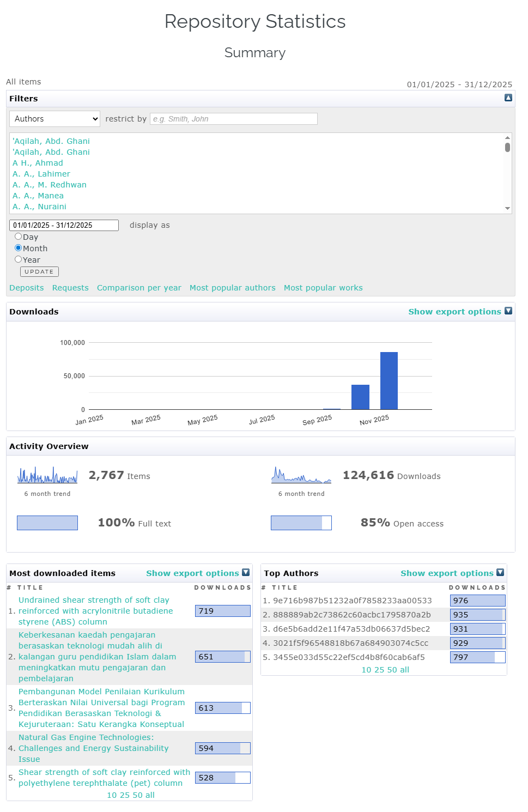Click the November 2025 downloads bar
Screen dimensions: 528x812
tap(389, 380)
